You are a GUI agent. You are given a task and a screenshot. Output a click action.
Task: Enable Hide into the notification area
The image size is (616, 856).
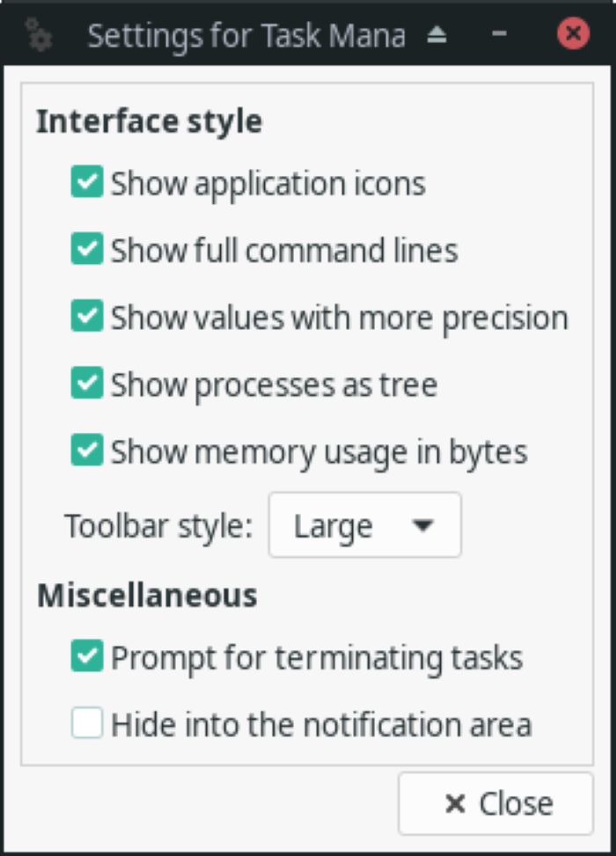(x=86, y=724)
